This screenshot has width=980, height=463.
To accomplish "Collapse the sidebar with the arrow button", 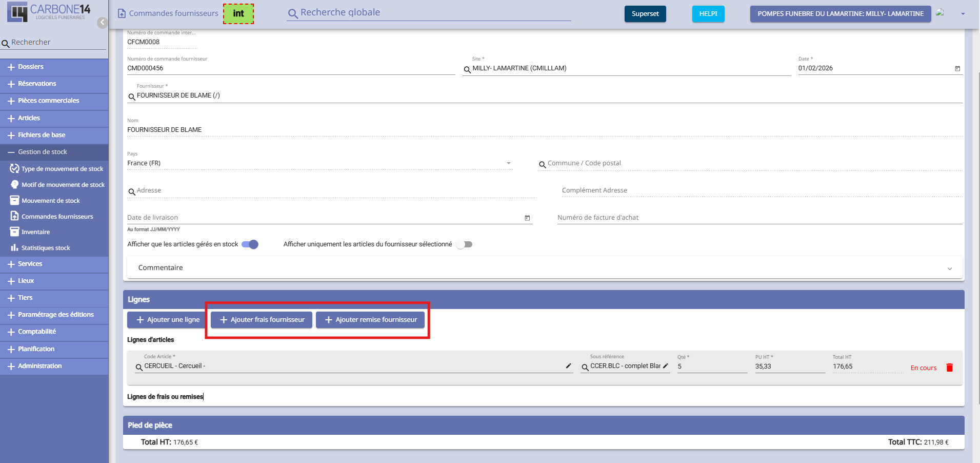I will tap(103, 23).
